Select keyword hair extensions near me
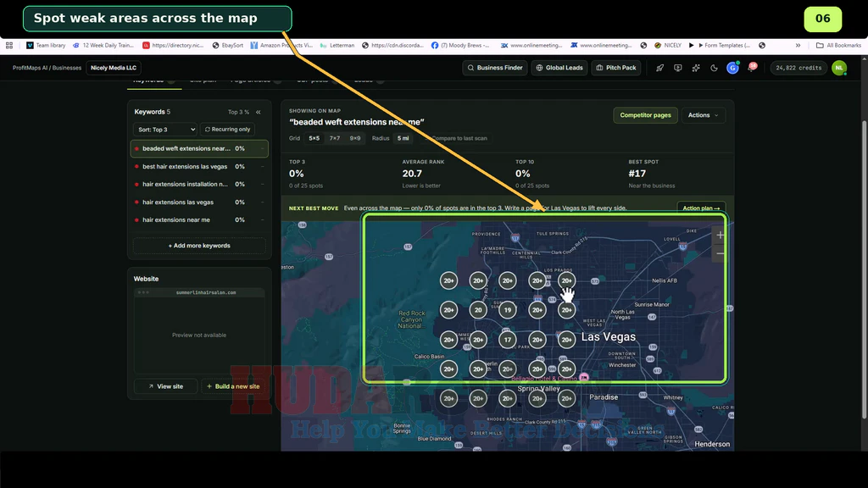This screenshot has height=488, width=868. point(199,220)
